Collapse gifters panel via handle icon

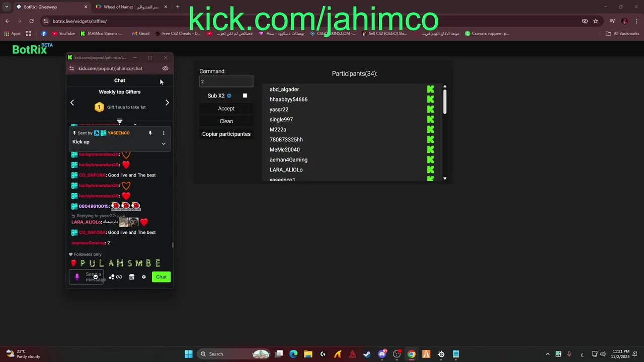(x=120, y=121)
